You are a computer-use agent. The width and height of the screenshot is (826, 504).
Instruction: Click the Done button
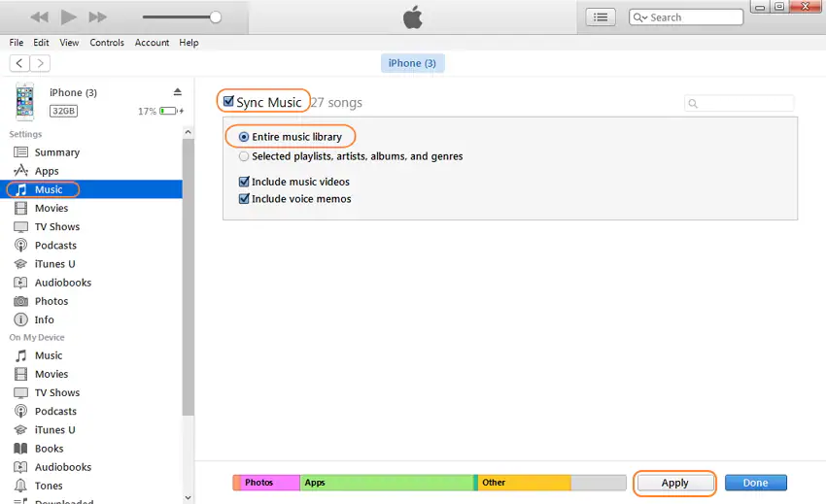pyautogui.click(x=755, y=483)
